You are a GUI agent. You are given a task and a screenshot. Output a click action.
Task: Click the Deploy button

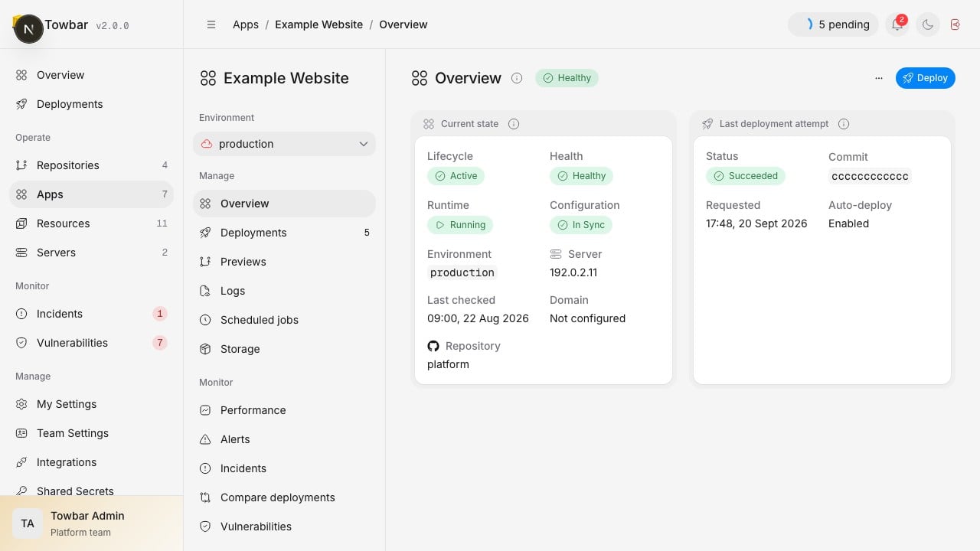(926, 78)
